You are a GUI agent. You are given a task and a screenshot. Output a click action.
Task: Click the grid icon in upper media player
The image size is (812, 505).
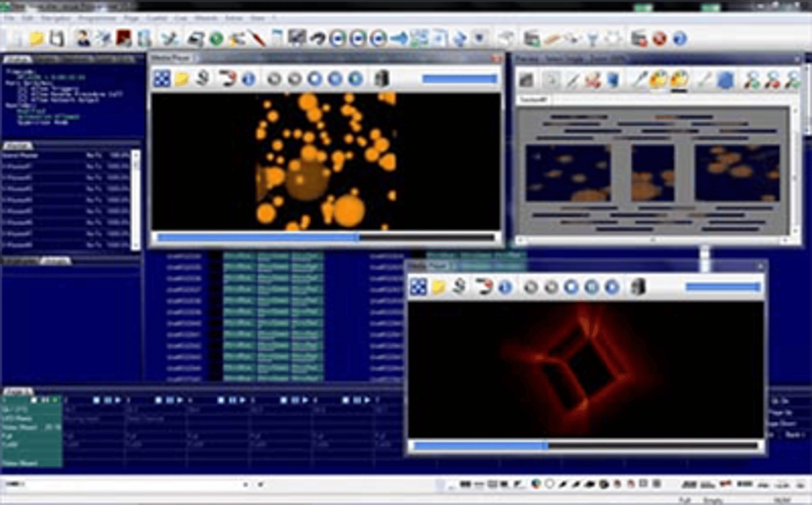click(161, 79)
